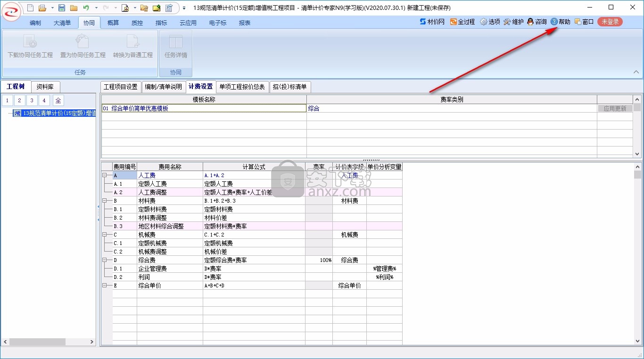644x359 pixels.
Task: Open the 单项工程报价总表 tab
Action: pyautogui.click(x=242, y=87)
